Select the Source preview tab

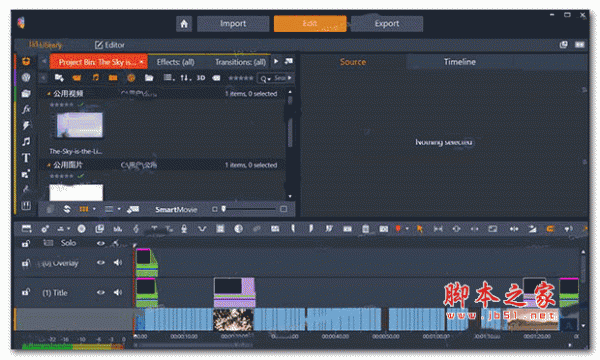point(353,62)
